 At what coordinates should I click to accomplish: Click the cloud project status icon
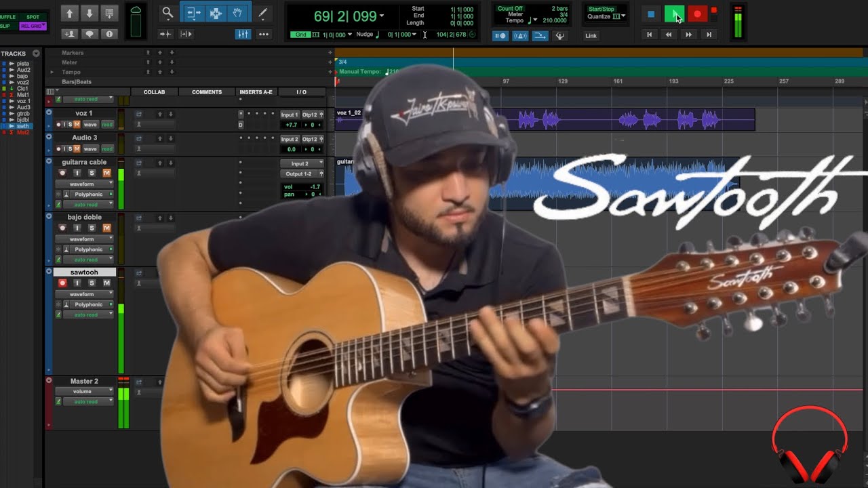[136, 10]
